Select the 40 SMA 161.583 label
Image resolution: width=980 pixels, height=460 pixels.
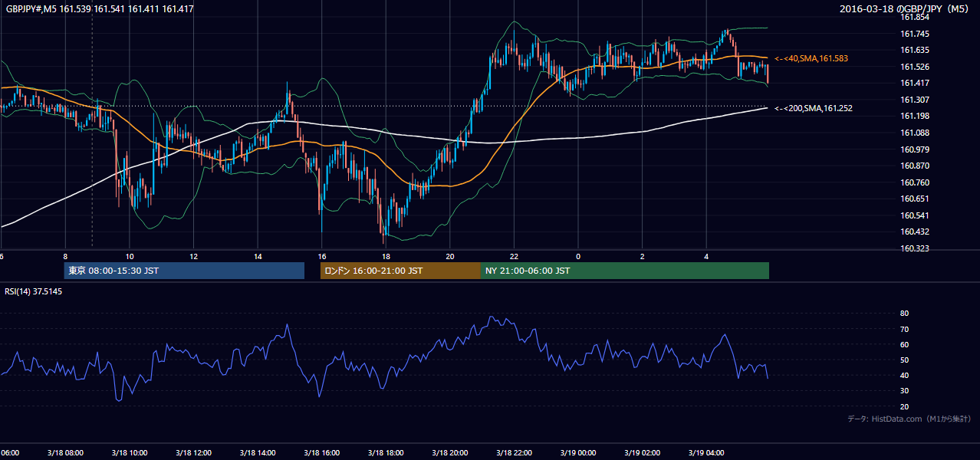[811, 58]
